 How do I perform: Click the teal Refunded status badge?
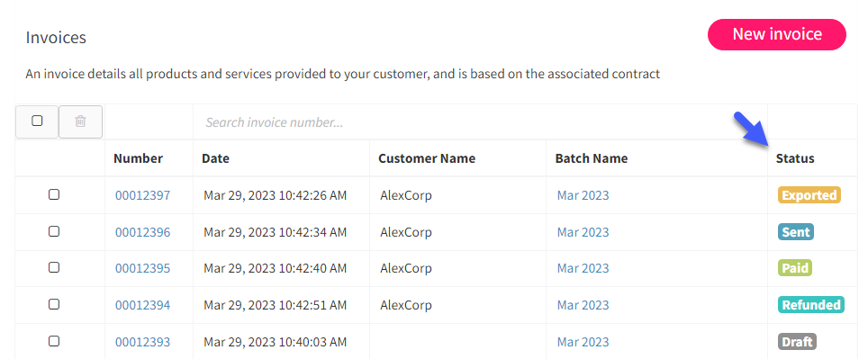click(811, 305)
